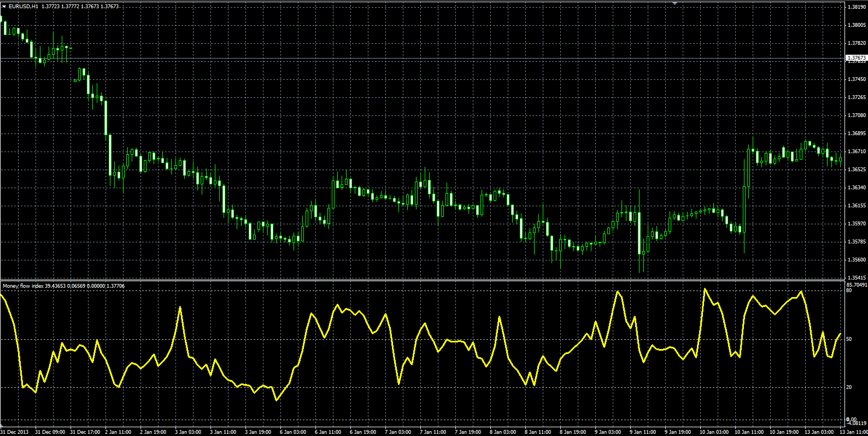Click the 7 Jan 19:00 time label
Image resolution: width=868 pixels, height=436 pixels.
[x=468, y=432]
